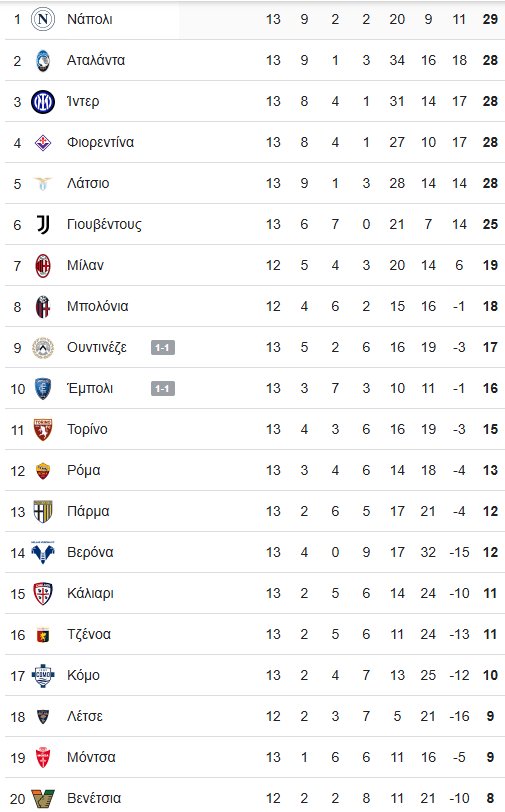Select the Κόμο row in standings

[255, 675]
